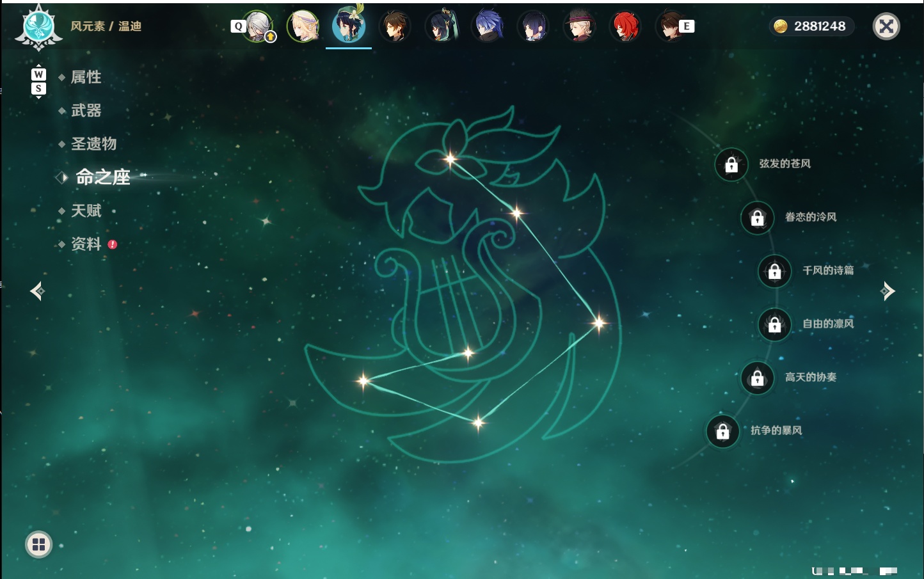Go to previous character with left arrow
The image size is (924, 579).
pyautogui.click(x=38, y=291)
